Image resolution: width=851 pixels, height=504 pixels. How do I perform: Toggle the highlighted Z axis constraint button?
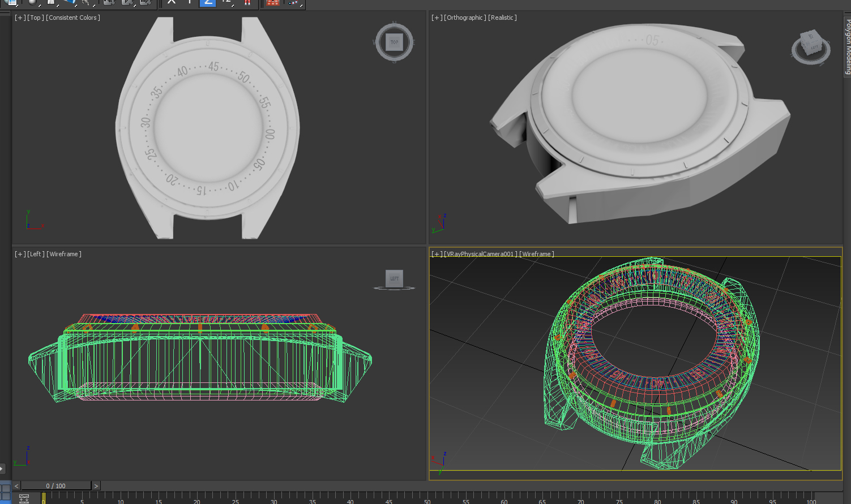click(x=208, y=3)
